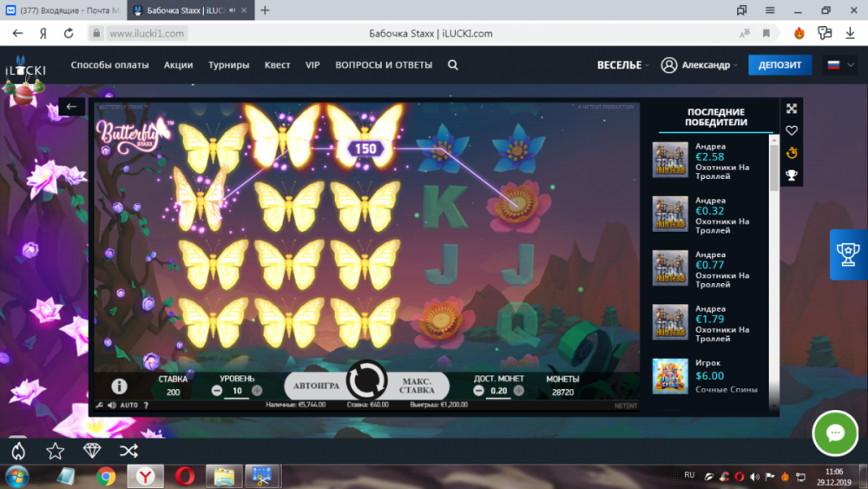Expand the Александр account dropdown
868x489 pixels.
coord(700,65)
